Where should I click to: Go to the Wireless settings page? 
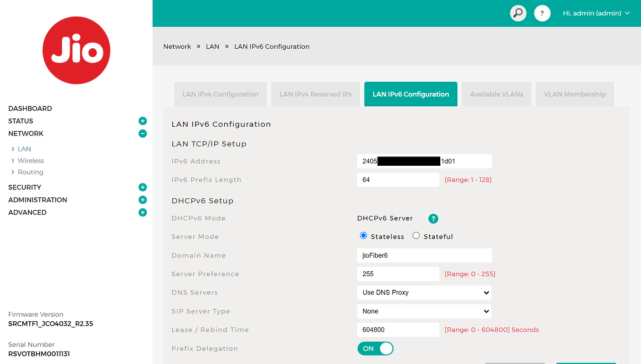pyautogui.click(x=31, y=160)
